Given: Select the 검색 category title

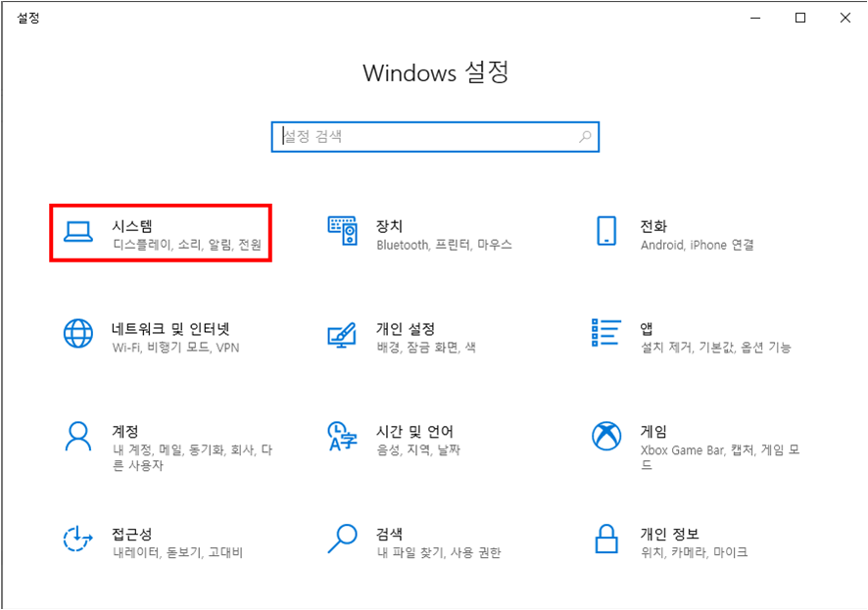Looking at the screenshot, I should tap(389, 534).
